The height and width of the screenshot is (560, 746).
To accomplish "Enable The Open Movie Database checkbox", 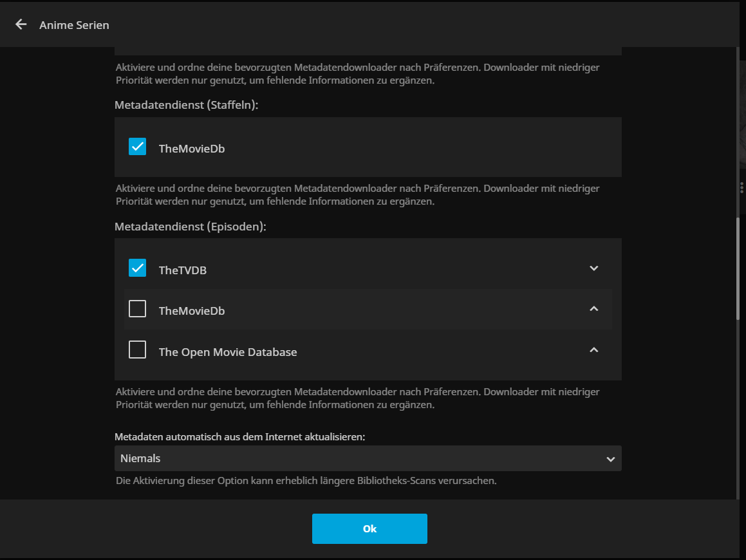I will pos(138,350).
